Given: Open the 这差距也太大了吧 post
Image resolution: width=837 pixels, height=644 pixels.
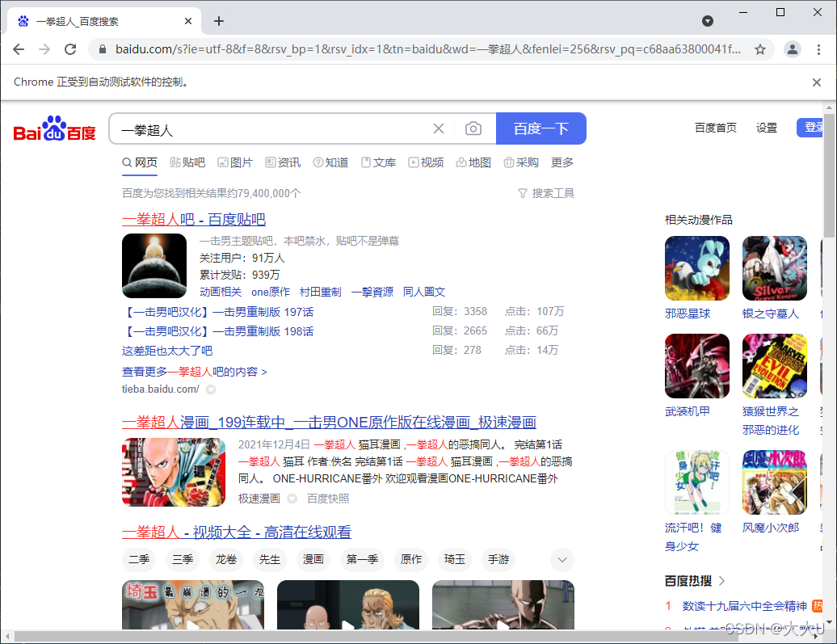Looking at the screenshot, I should [167, 351].
